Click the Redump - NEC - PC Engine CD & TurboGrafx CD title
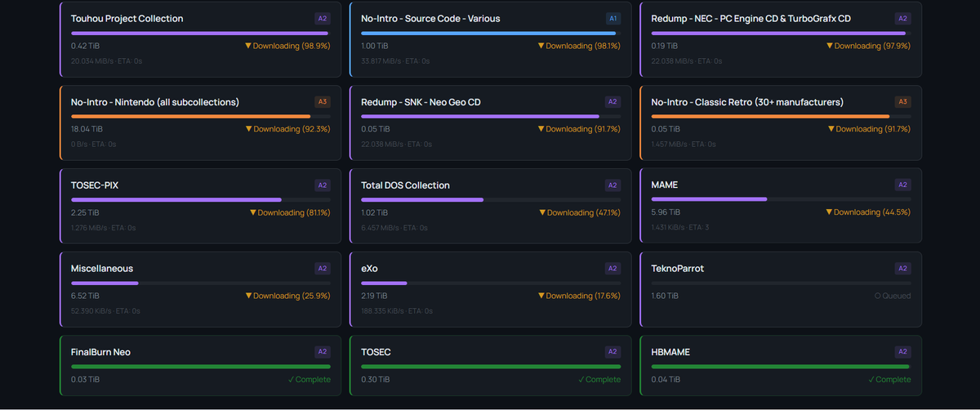This screenshot has width=980, height=410. pos(751,19)
